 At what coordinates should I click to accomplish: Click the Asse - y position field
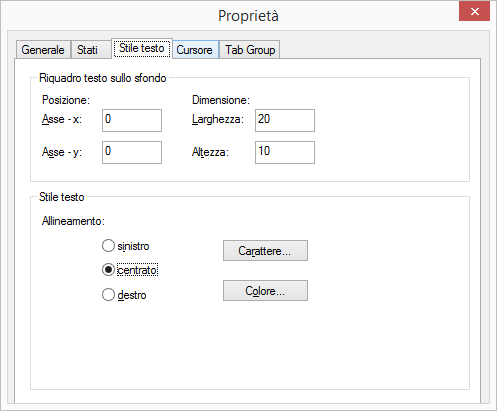(x=132, y=152)
